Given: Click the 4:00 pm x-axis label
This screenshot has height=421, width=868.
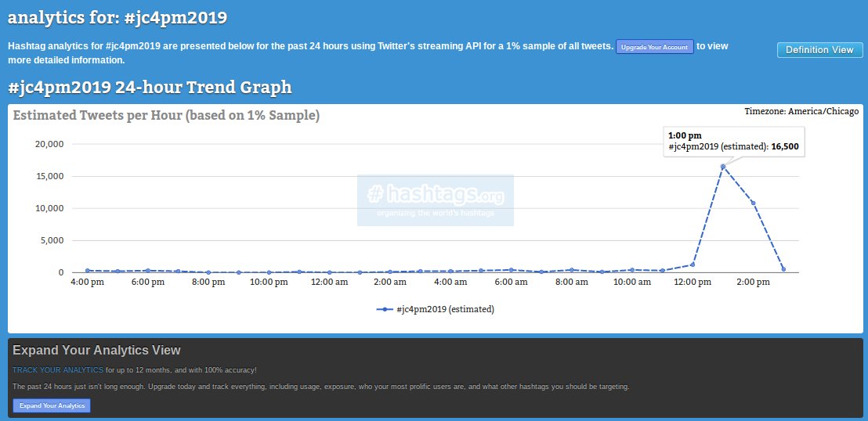Looking at the screenshot, I should pos(88,282).
